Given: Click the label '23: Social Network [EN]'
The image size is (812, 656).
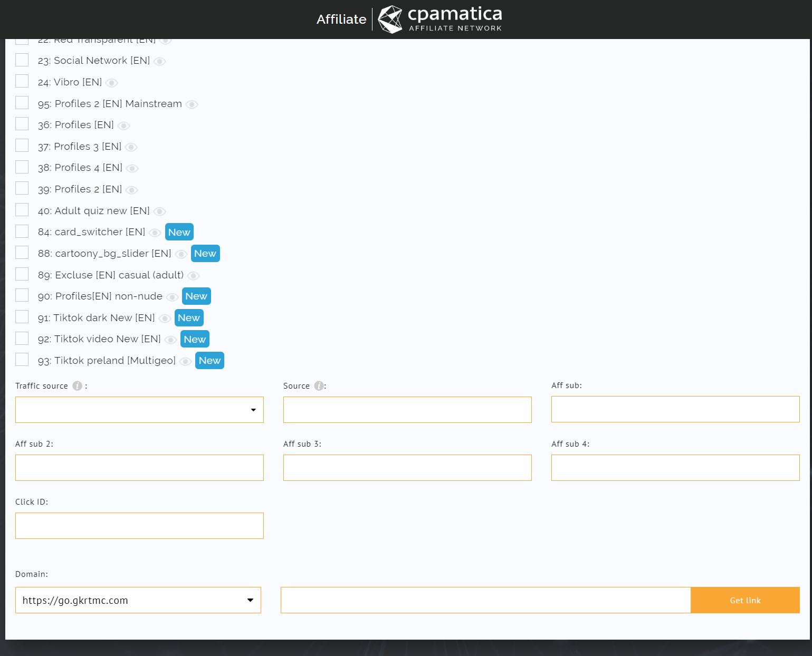Looking at the screenshot, I should pos(94,61).
